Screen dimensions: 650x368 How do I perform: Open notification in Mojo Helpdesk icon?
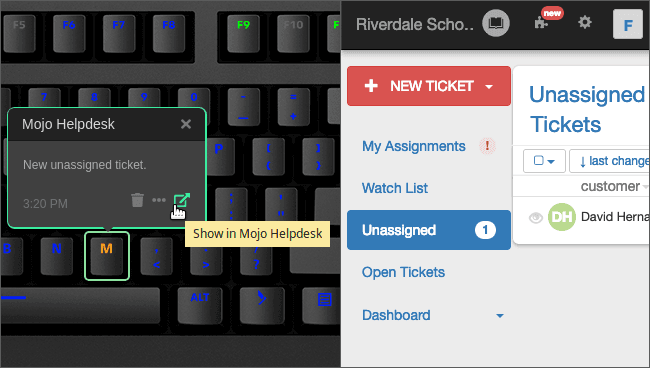pyautogui.click(x=182, y=200)
